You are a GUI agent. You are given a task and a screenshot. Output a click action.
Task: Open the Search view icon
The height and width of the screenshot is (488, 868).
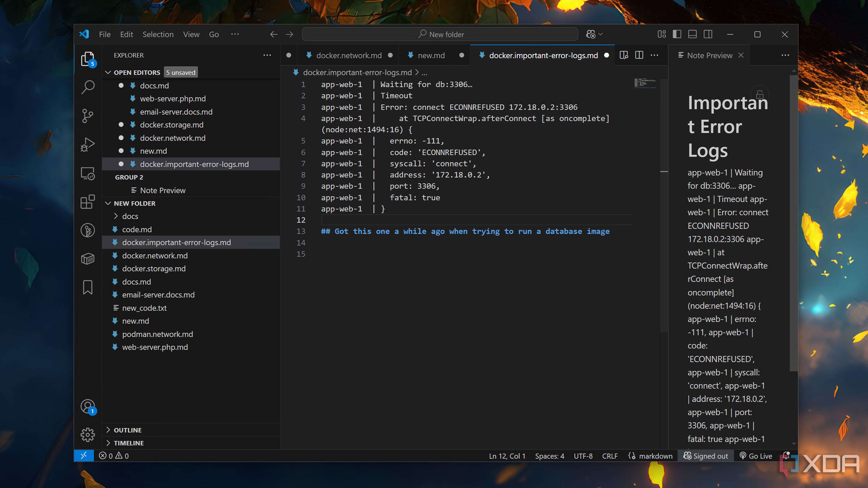click(x=88, y=87)
